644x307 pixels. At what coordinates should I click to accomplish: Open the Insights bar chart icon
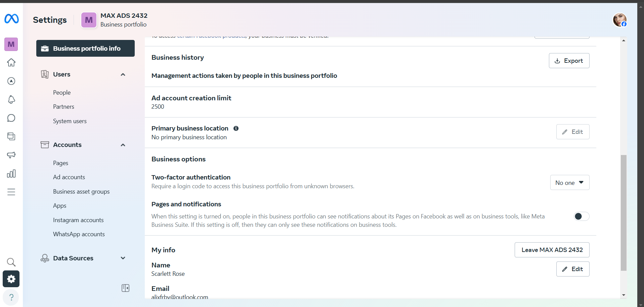pos(11,173)
